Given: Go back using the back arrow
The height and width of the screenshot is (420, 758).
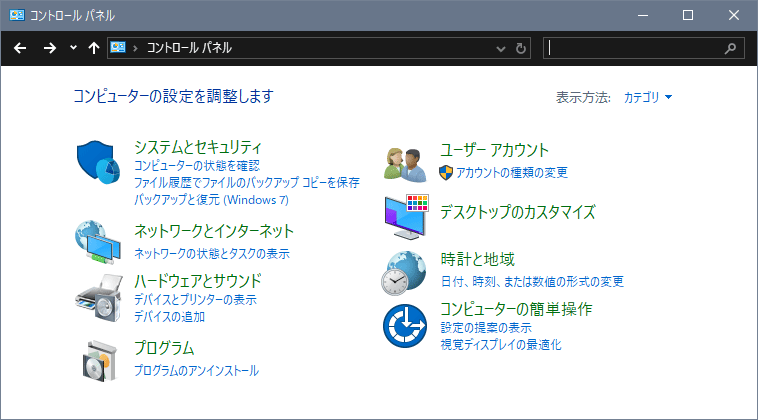Looking at the screenshot, I should point(19,48).
